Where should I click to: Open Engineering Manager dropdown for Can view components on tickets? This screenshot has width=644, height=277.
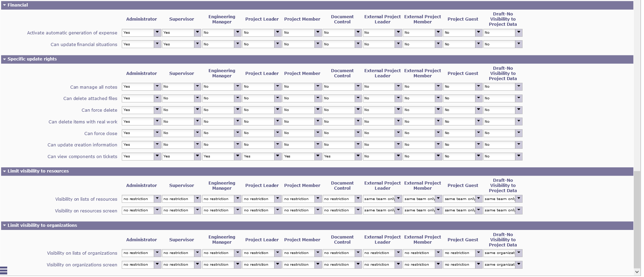[x=238, y=156]
